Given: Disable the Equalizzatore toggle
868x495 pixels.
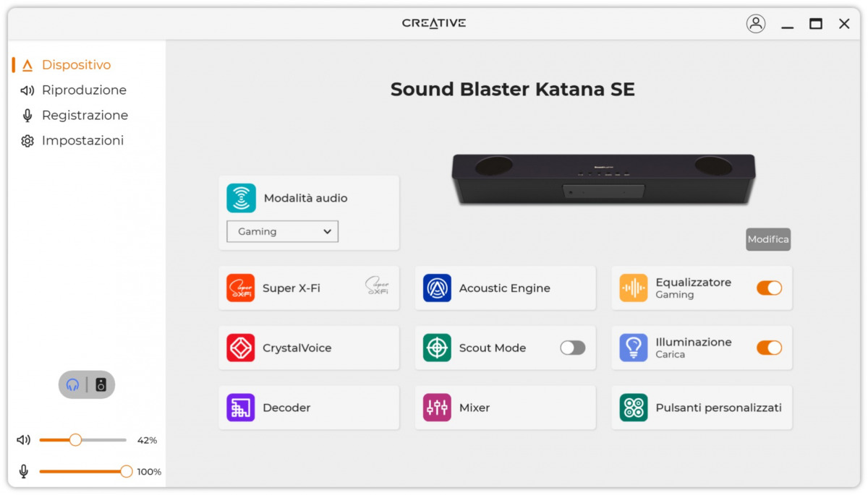Looking at the screenshot, I should [769, 288].
